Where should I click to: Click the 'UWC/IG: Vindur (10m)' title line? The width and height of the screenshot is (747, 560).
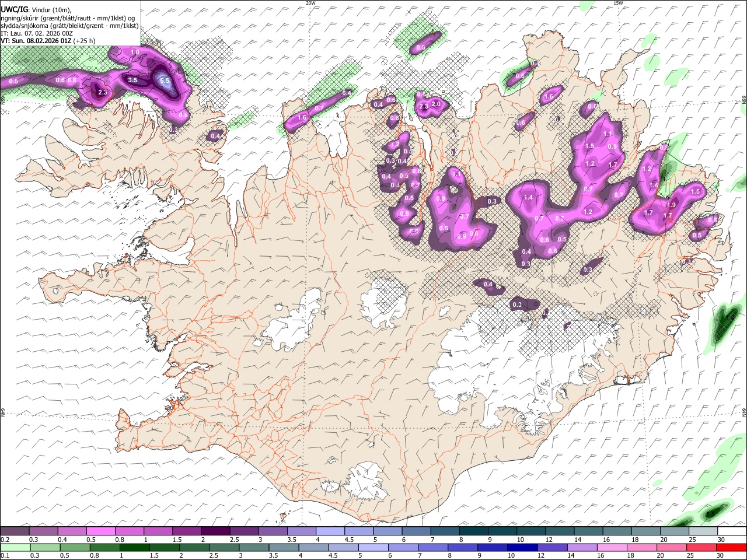tap(36, 10)
